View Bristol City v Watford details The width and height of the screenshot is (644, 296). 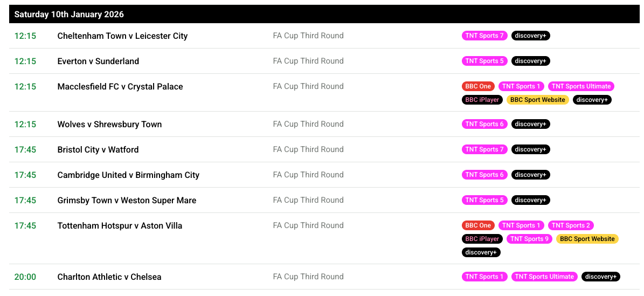tap(98, 150)
